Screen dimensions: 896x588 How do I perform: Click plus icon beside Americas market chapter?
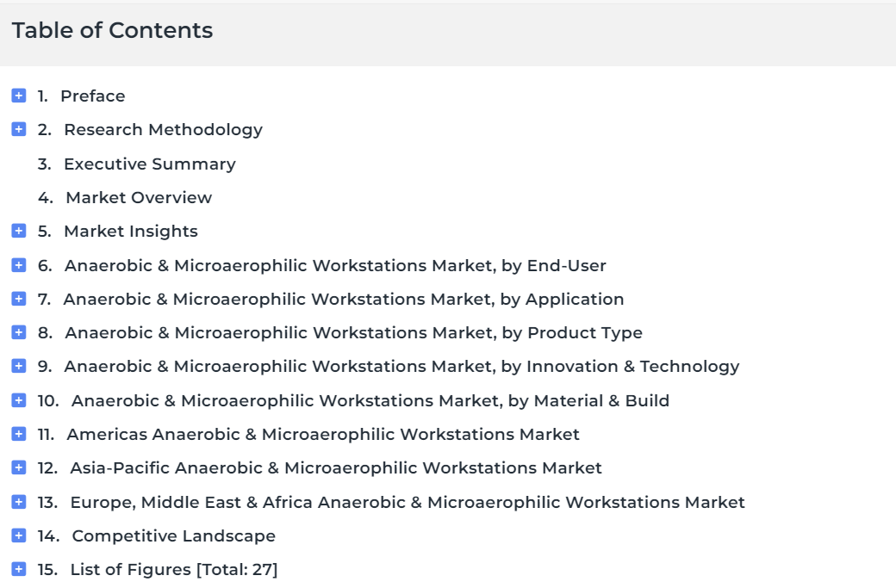19,434
